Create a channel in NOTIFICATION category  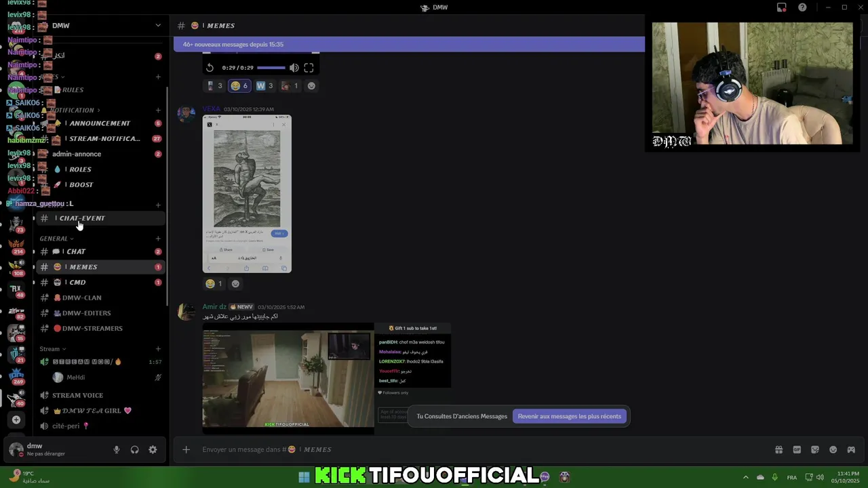click(x=158, y=110)
